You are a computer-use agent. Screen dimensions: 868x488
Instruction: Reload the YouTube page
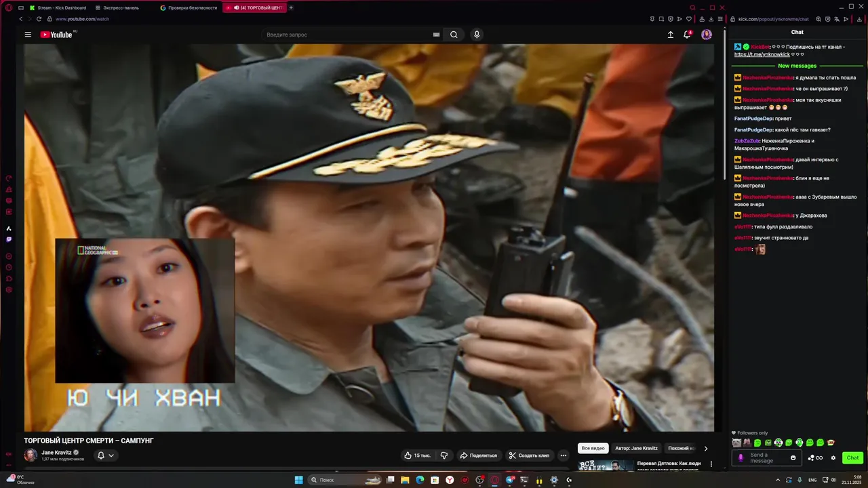tap(39, 19)
